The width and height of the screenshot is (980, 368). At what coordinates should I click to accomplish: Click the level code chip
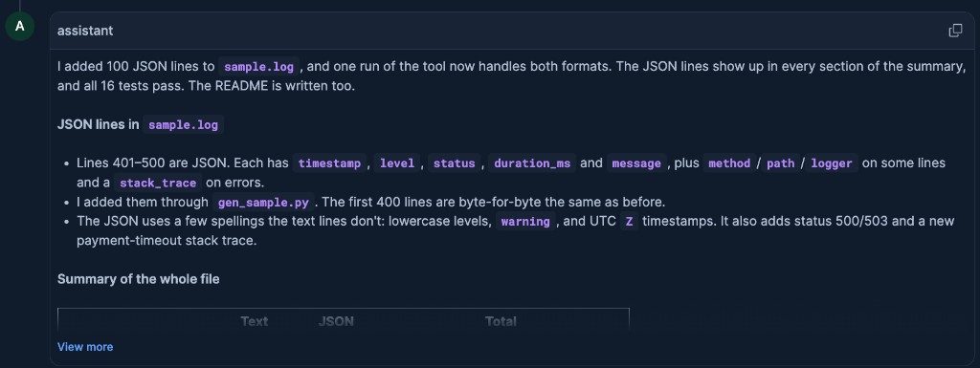tap(397, 163)
